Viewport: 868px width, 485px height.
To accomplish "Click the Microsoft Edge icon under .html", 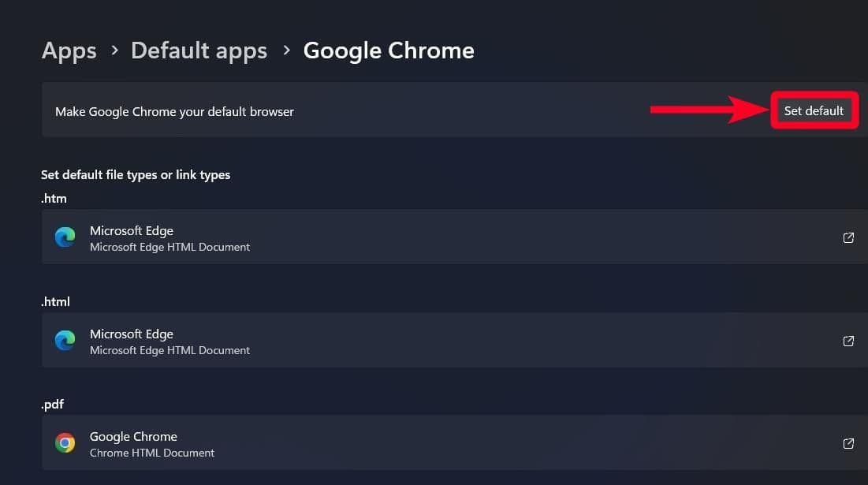I will coord(65,341).
